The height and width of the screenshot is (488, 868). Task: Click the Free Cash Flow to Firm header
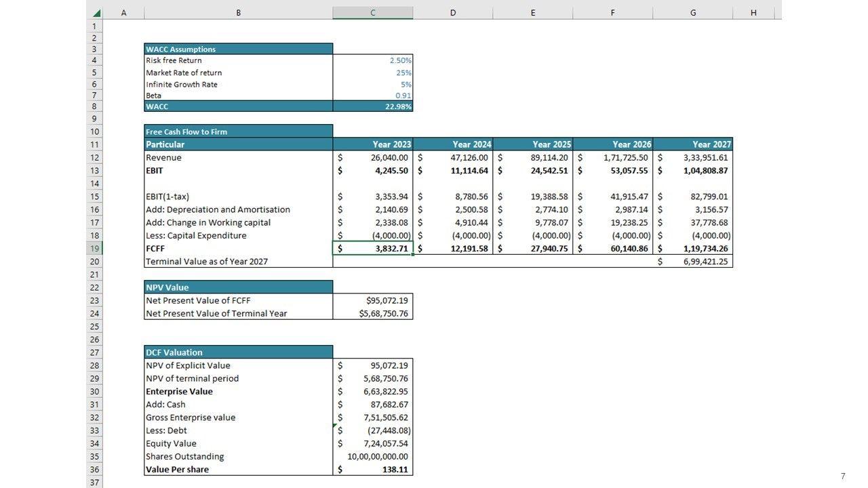pos(238,131)
